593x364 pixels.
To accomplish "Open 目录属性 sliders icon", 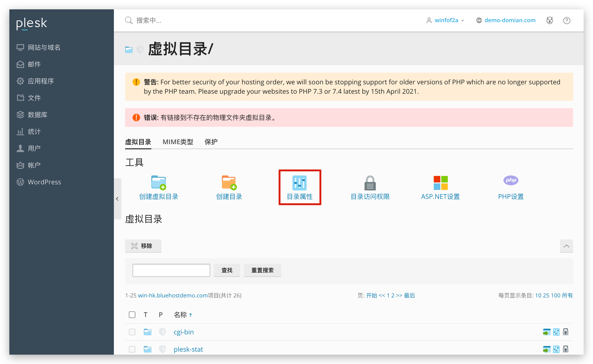I will (x=300, y=182).
